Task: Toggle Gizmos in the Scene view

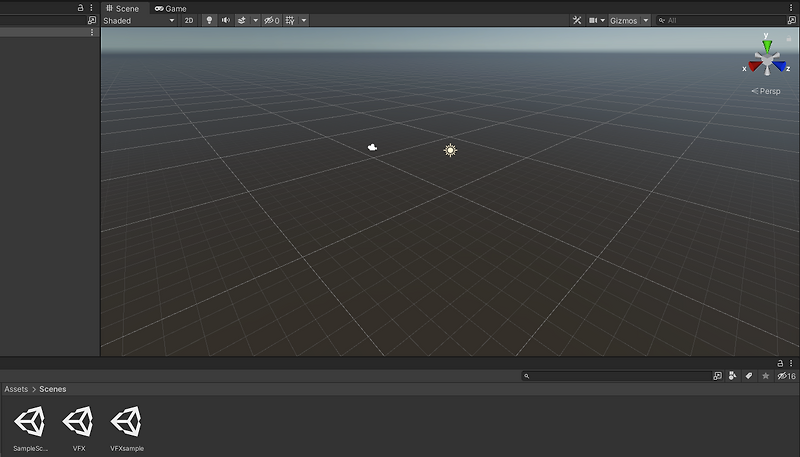Action: 623,20
